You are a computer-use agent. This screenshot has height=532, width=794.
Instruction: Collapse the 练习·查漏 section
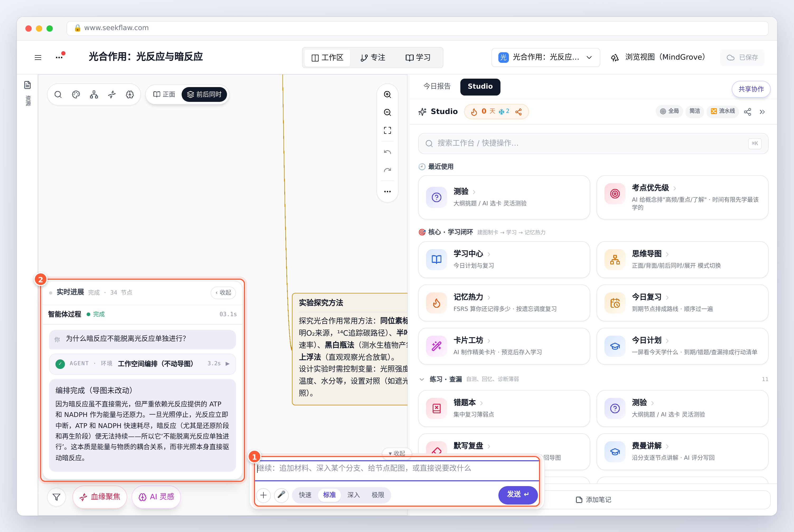tap(422, 379)
